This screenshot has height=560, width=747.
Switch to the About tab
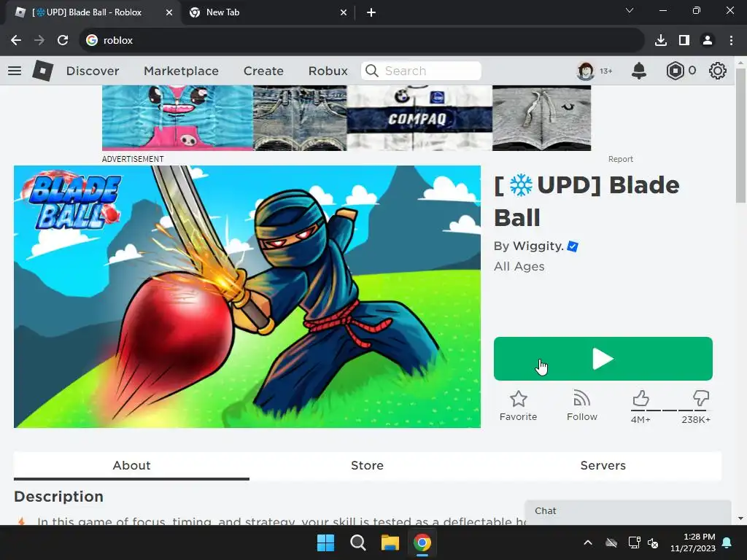click(131, 465)
